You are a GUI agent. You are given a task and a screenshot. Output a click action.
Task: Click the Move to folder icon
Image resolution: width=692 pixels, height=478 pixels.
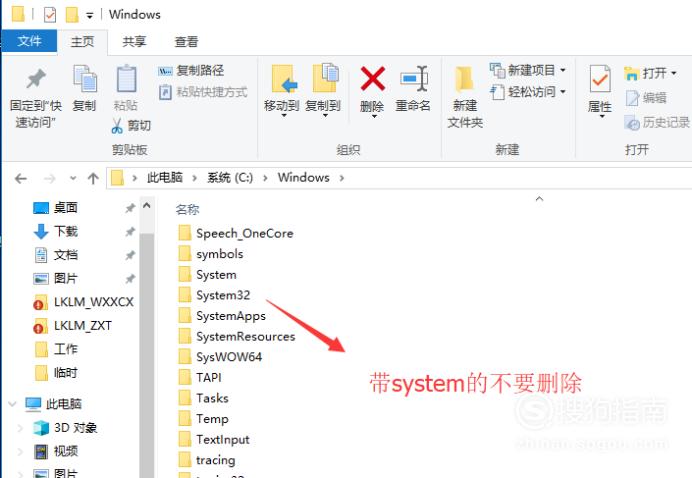(x=284, y=79)
